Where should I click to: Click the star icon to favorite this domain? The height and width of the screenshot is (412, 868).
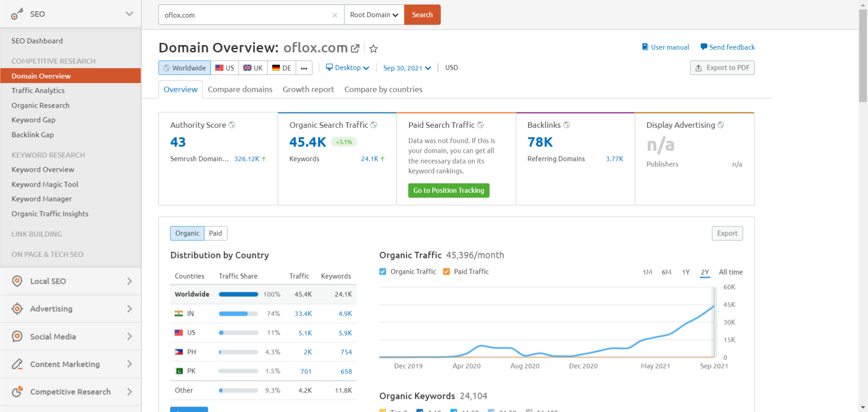(373, 48)
